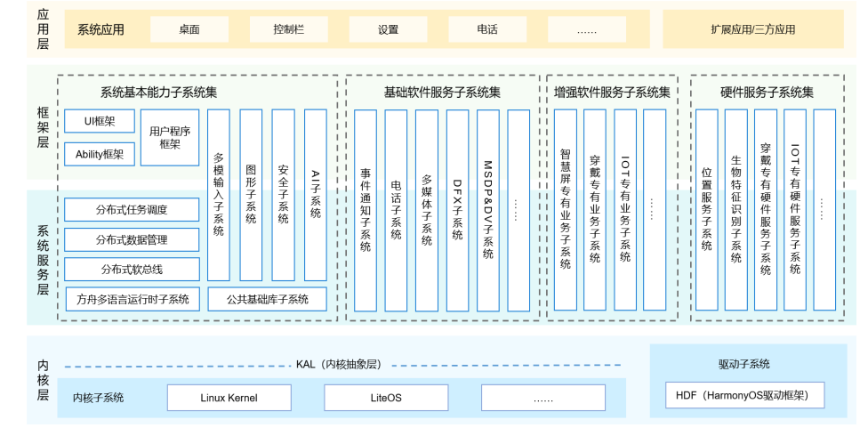The width and height of the screenshot is (868, 436).
Task: Click the LiteOS kernel box
Action: coord(386,398)
